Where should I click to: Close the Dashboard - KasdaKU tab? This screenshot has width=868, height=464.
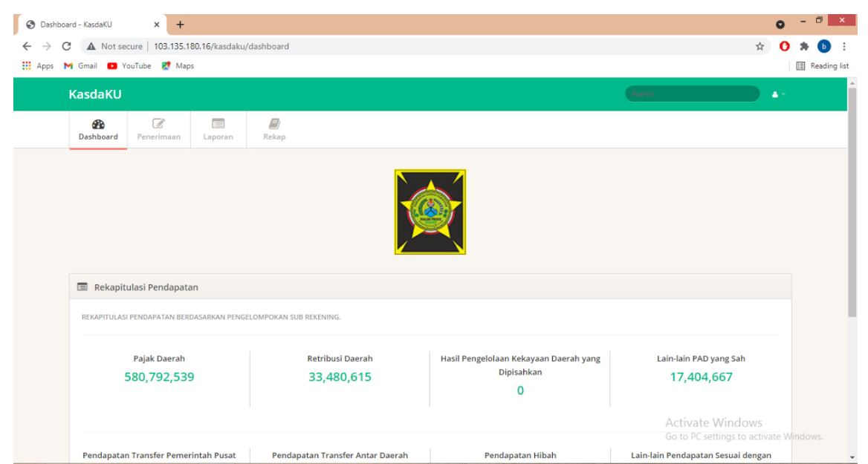coord(157,24)
